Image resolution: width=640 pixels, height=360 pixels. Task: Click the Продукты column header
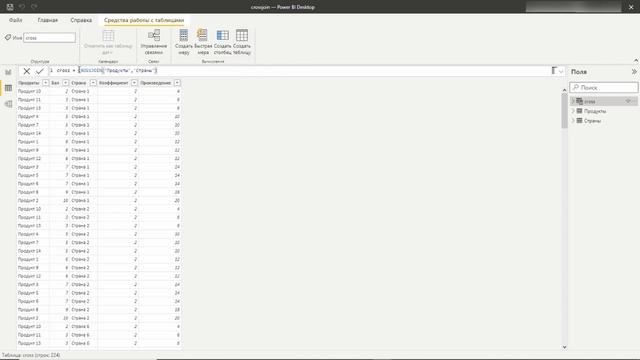(x=29, y=83)
